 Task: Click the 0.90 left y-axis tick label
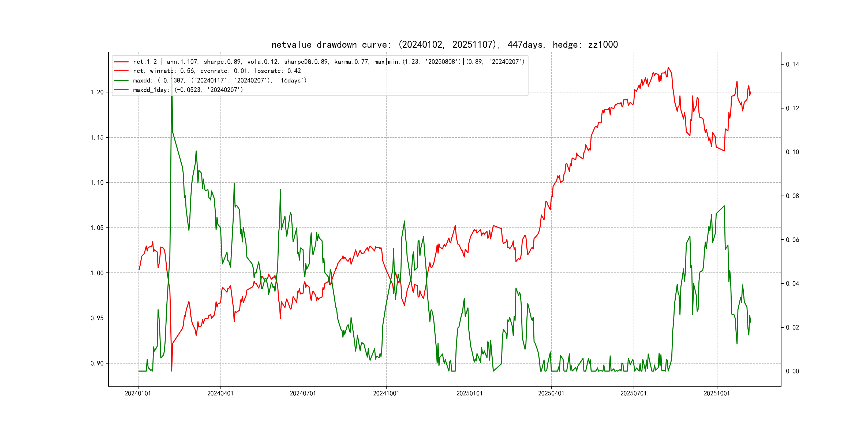coord(97,363)
